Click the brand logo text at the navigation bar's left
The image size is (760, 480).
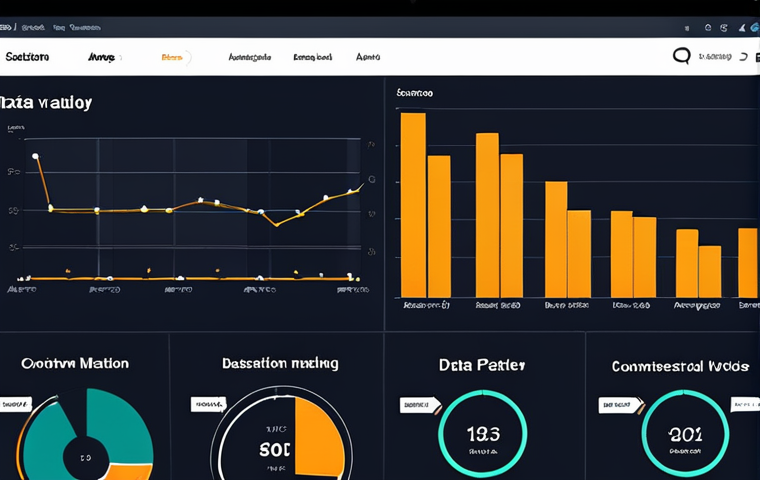pos(27,57)
